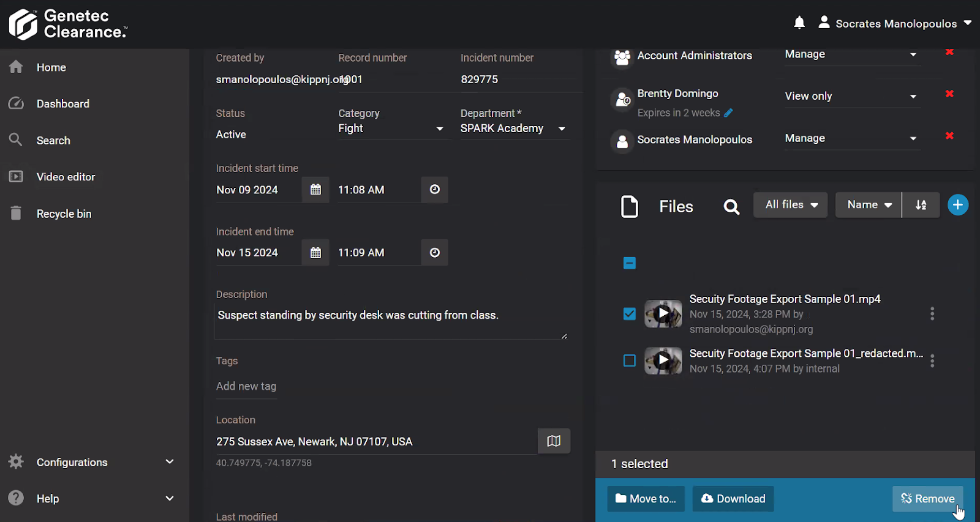980x522 pixels.
Task: Toggle the select-all files checkbox
Action: (630, 263)
